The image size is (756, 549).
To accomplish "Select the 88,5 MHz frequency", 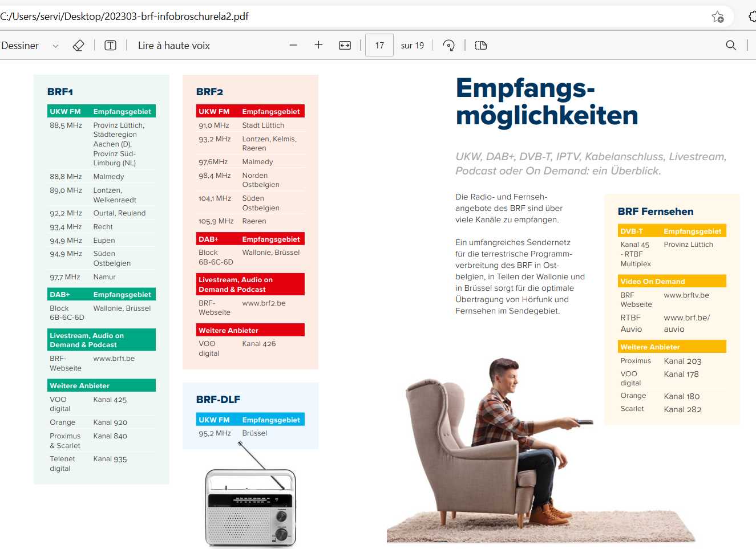I will [x=66, y=125].
